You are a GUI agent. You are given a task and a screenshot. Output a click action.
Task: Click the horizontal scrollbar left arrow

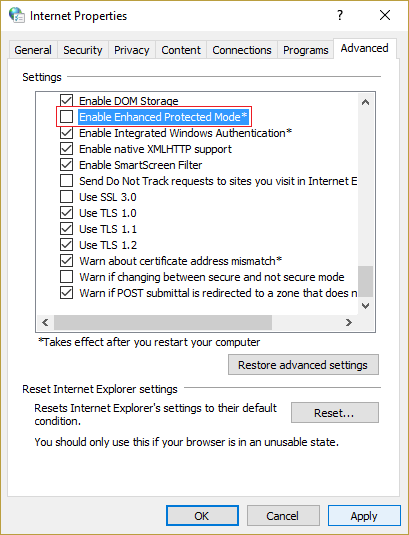pos(45,322)
